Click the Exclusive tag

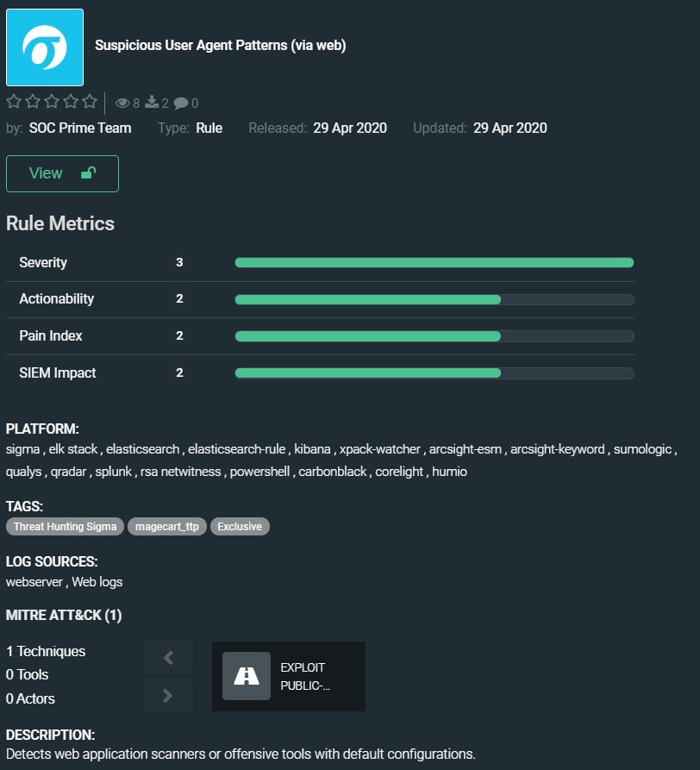point(240,526)
